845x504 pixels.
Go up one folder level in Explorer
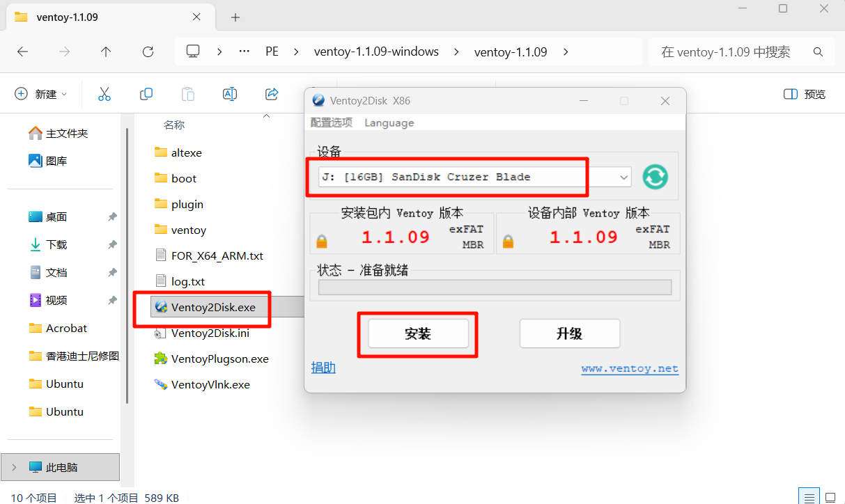[106, 52]
